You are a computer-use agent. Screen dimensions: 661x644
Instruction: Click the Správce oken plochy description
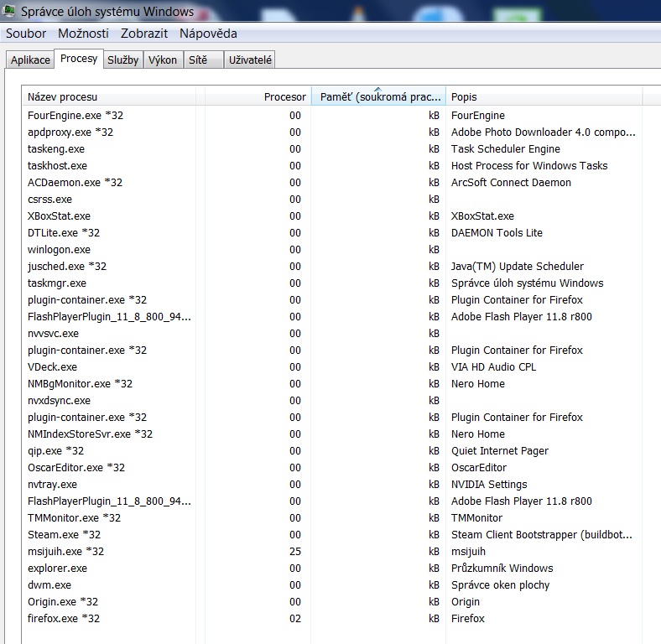501,585
